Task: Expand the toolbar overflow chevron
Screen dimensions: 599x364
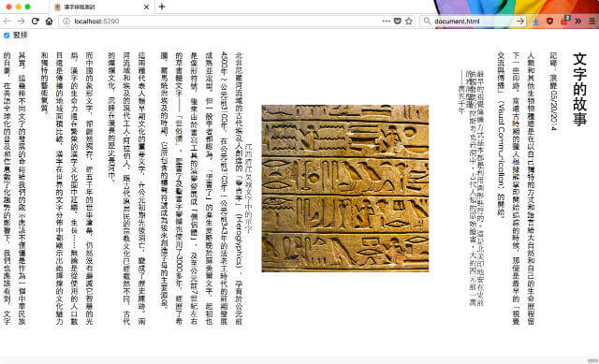Action: point(578,22)
